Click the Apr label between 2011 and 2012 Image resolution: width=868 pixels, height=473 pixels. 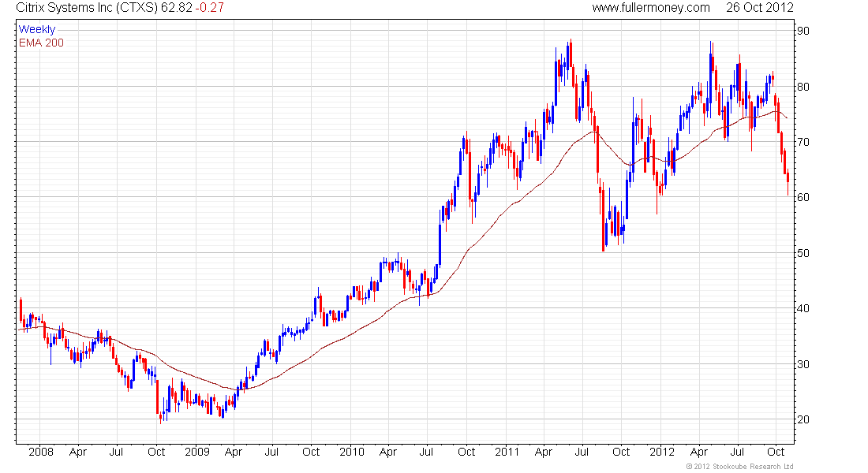[544, 453]
